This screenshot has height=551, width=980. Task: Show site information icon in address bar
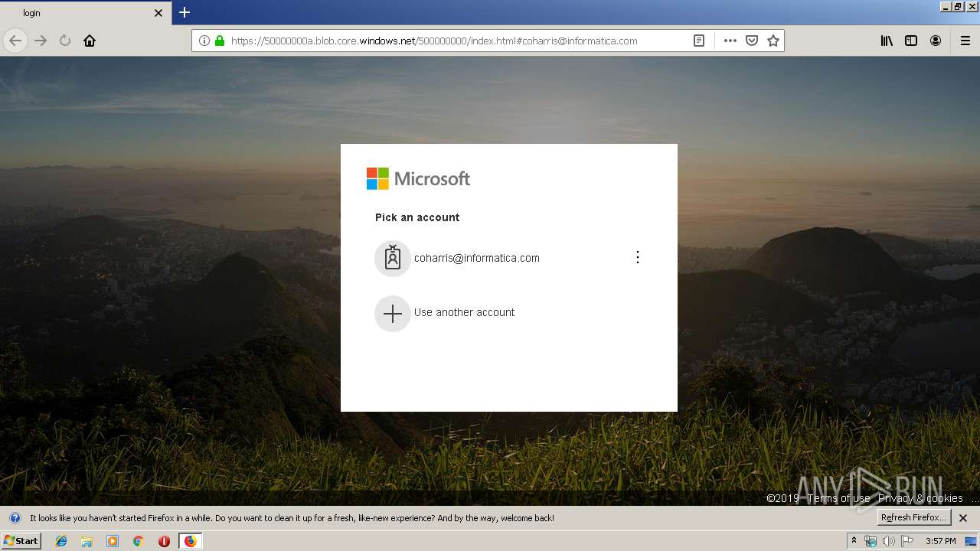click(204, 41)
